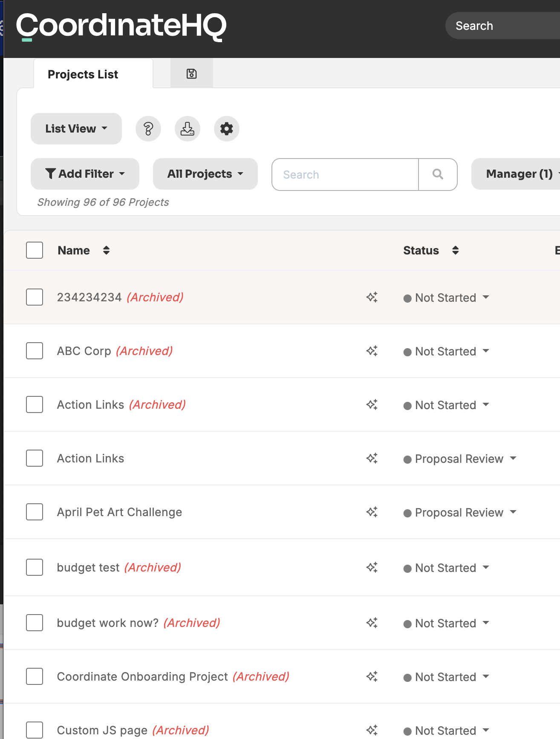This screenshot has width=560, height=739.
Task: Click the magnifier search button in project search
Action: coord(438,174)
